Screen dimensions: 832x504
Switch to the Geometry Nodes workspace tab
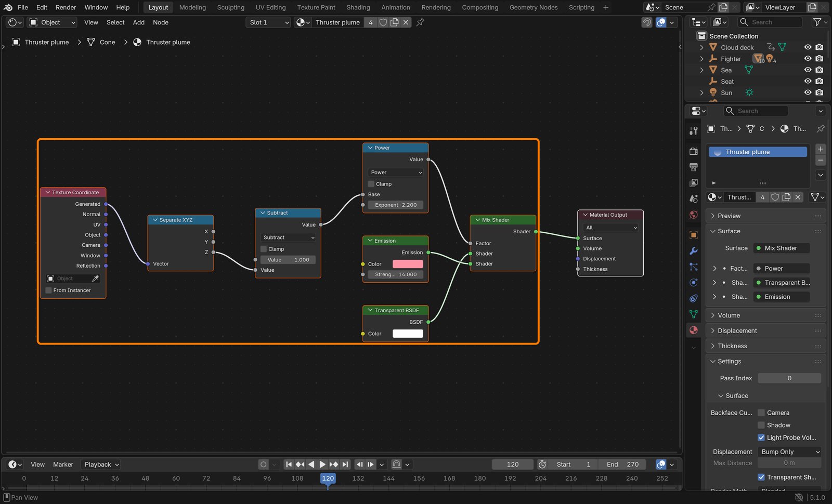(x=534, y=7)
